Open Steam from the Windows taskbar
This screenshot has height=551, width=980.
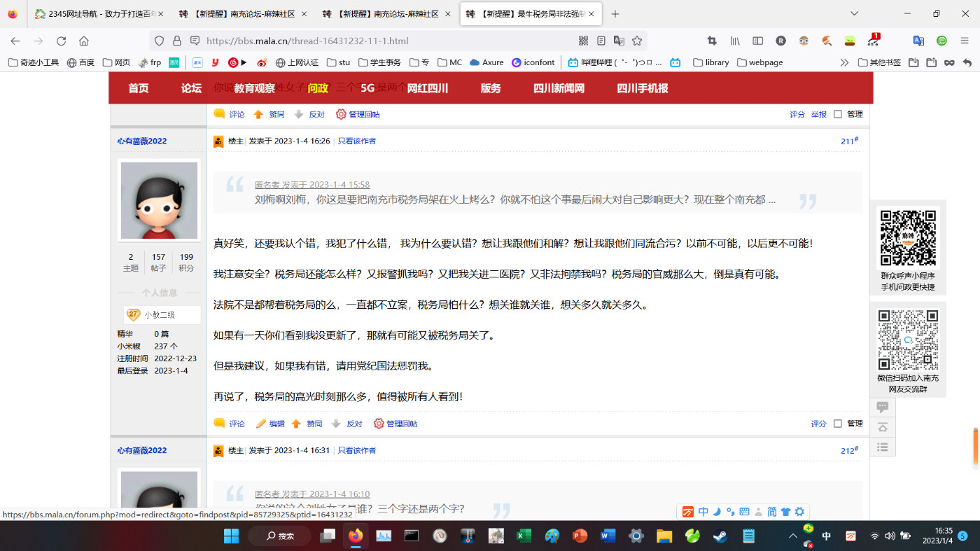pyautogui.click(x=720, y=536)
